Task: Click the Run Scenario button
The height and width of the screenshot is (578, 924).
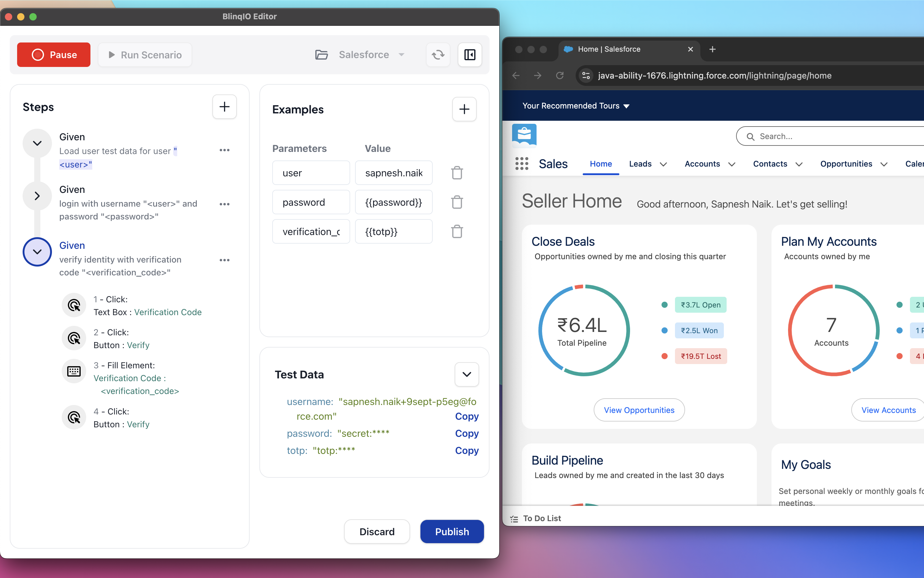Action: tap(145, 55)
